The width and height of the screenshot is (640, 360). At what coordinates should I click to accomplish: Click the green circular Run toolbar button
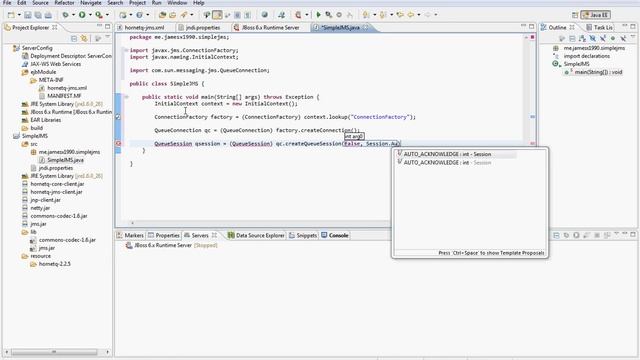point(82,15)
